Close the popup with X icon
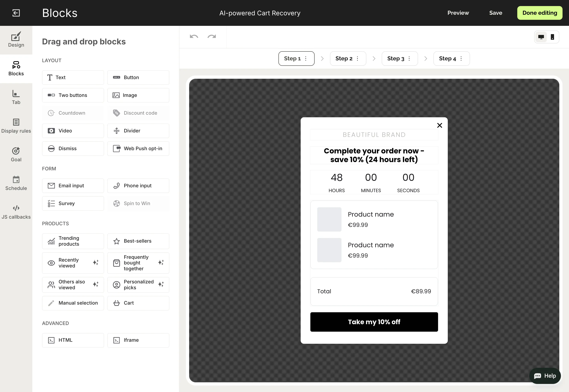 (x=439, y=126)
